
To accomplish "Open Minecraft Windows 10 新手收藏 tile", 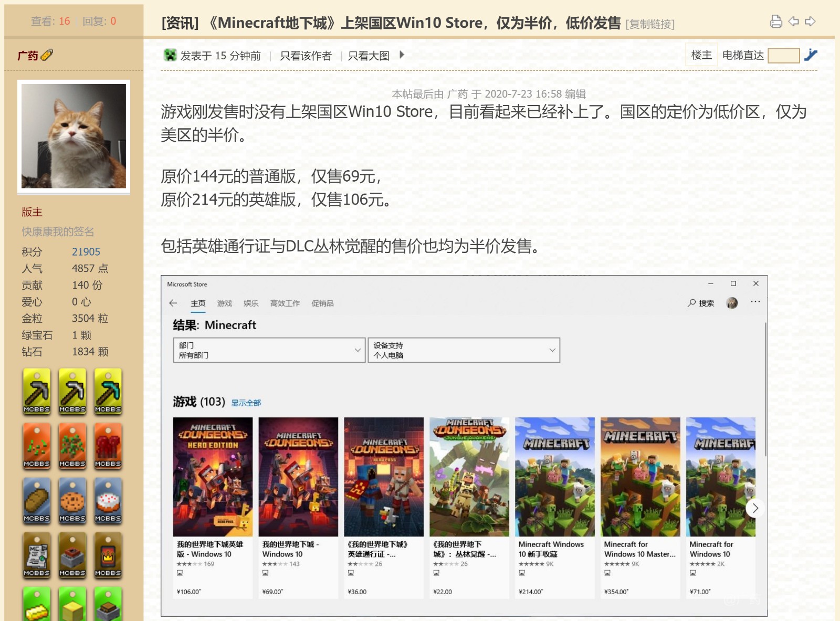I will point(555,508).
